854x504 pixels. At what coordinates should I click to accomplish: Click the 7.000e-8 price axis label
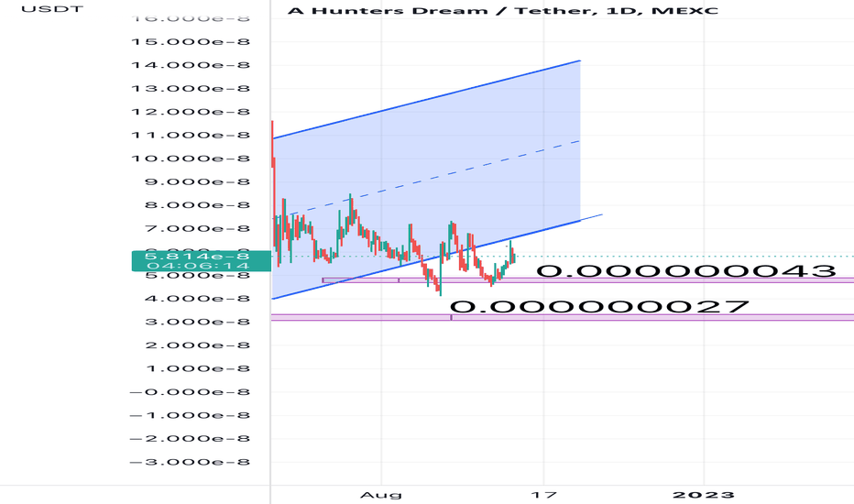click(197, 228)
